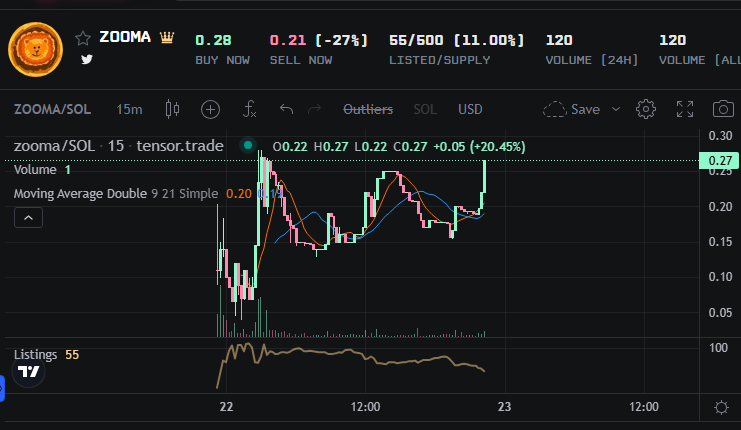The image size is (741, 430).
Task: Open the indicators fx menu
Action: point(250,109)
